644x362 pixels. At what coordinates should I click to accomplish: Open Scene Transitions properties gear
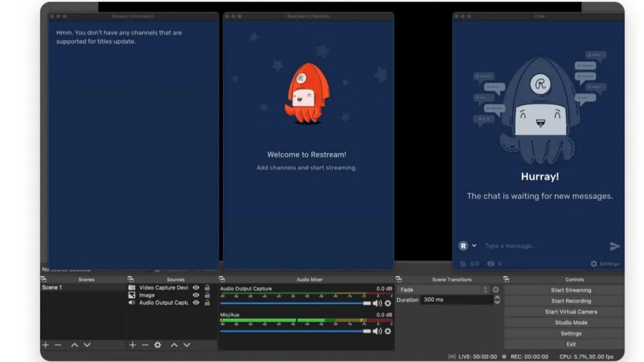(x=496, y=290)
